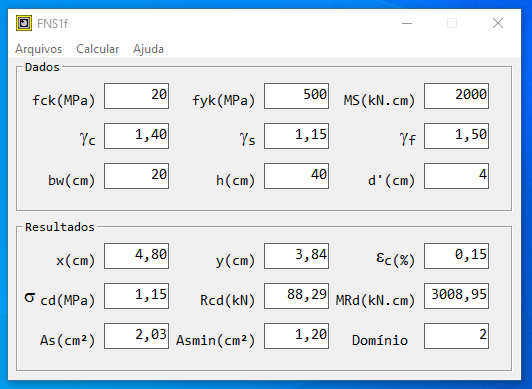
Task: Click the fck(MPa) input field
Action: coord(136,96)
